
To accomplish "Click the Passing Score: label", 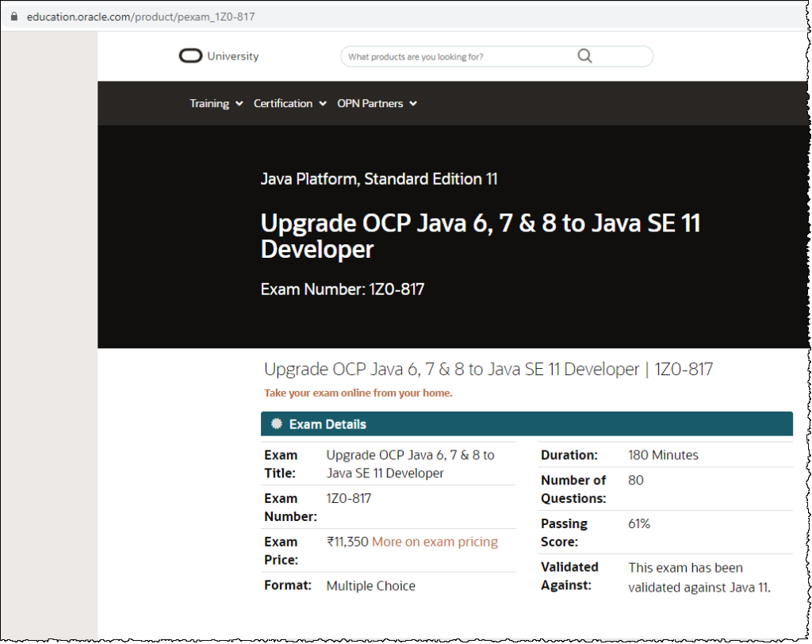I will pos(564,533).
